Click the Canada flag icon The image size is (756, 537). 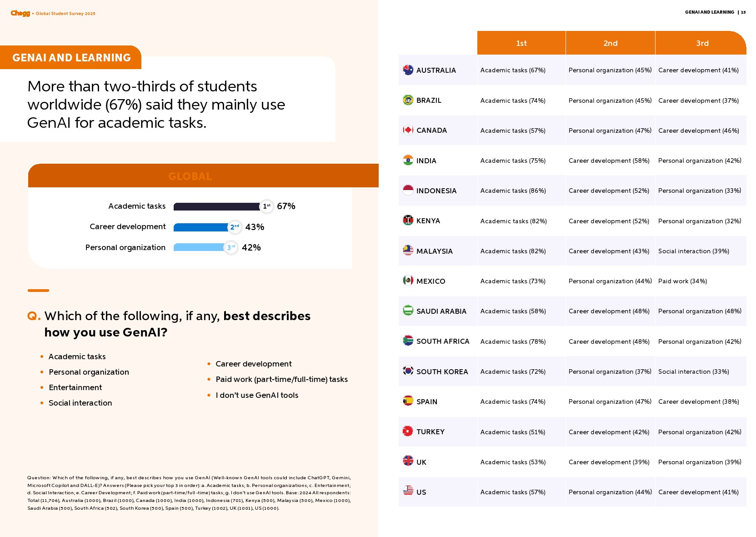pyautogui.click(x=408, y=130)
